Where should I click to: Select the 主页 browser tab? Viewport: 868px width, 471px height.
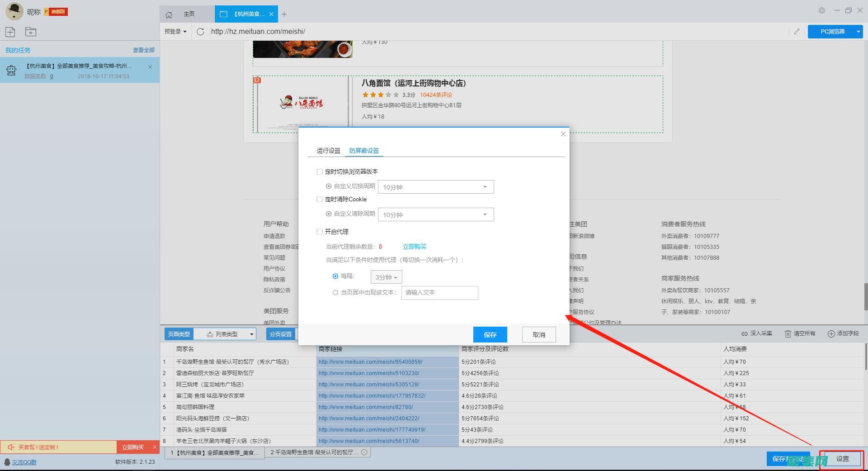[x=189, y=14]
